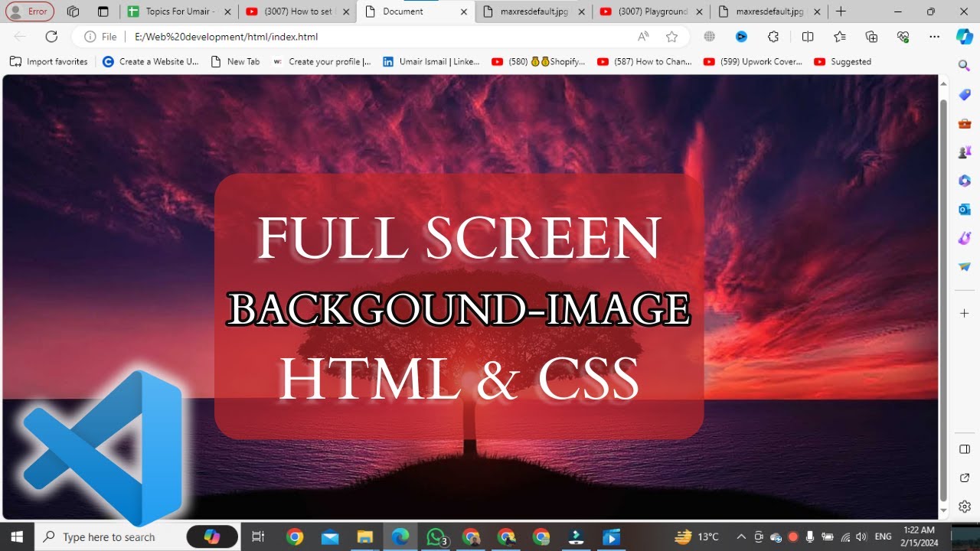The height and width of the screenshot is (551, 980).
Task: Switch to How to set YouTube tab
Action: (297, 11)
